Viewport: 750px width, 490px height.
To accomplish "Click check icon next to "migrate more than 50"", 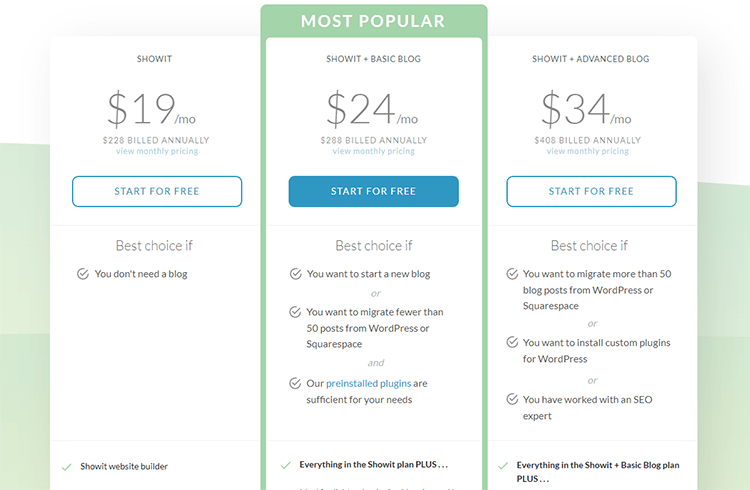I will [x=512, y=274].
